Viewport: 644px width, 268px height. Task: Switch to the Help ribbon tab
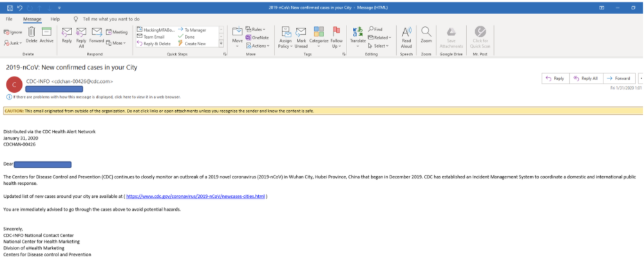click(x=55, y=19)
